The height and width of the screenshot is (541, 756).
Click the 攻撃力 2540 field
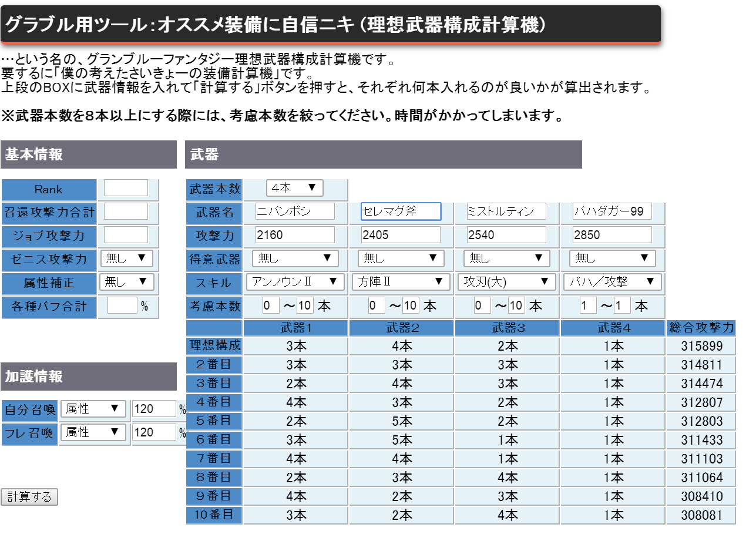tap(507, 235)
